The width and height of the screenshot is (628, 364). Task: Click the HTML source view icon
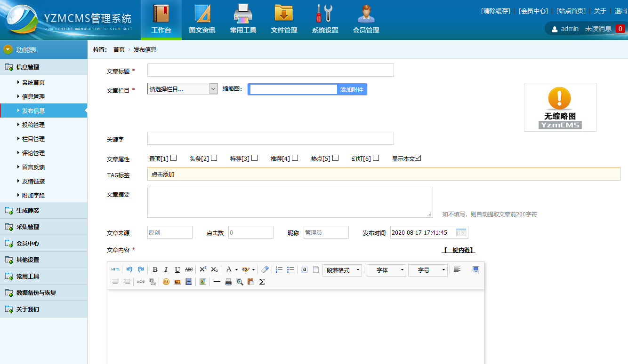115,269
